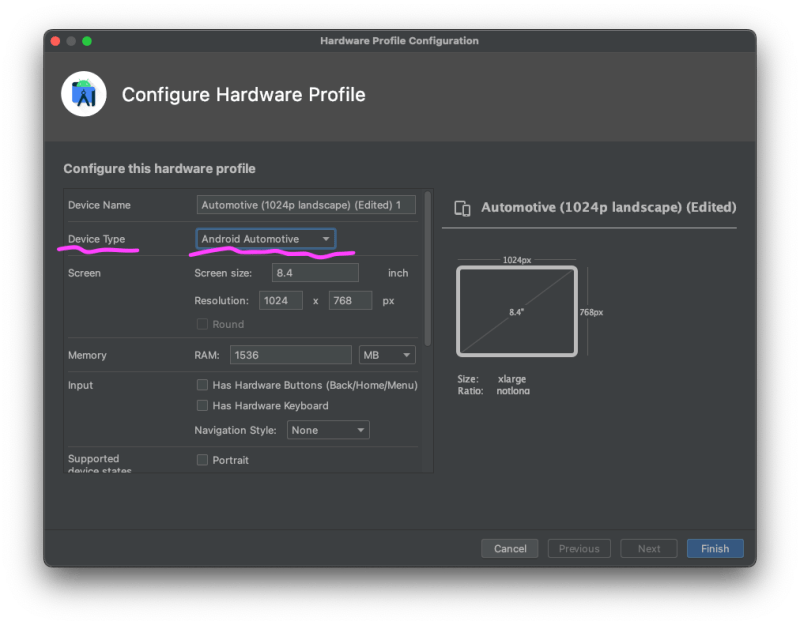The image size is (800, 625).
Task: Click the Previous button
Action: click(x=579, y=548)
